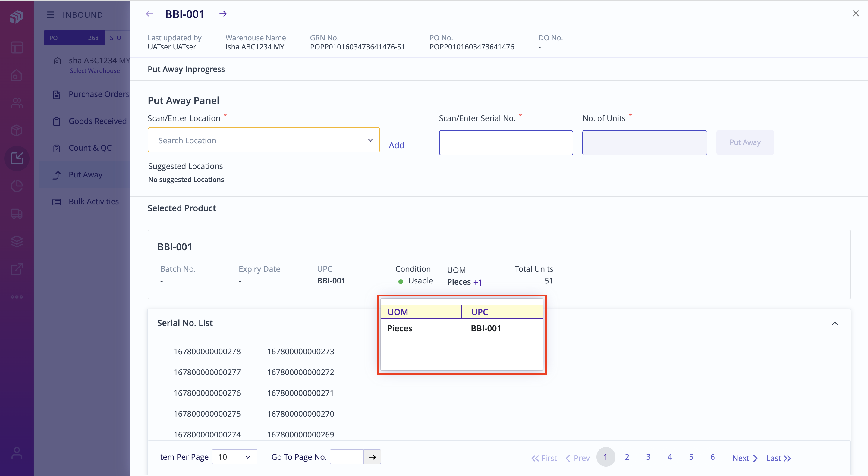Screen dimensions: 868x476
Task: Expand the UOM +1 indicator
Action: pyautogui.click(x=477, y=282)
